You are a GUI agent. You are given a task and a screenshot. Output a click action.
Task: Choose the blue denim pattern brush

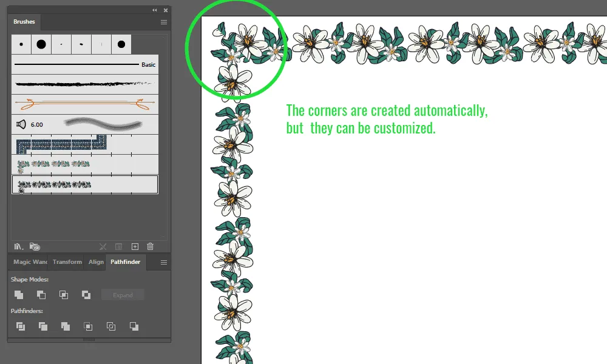point(85,144)
